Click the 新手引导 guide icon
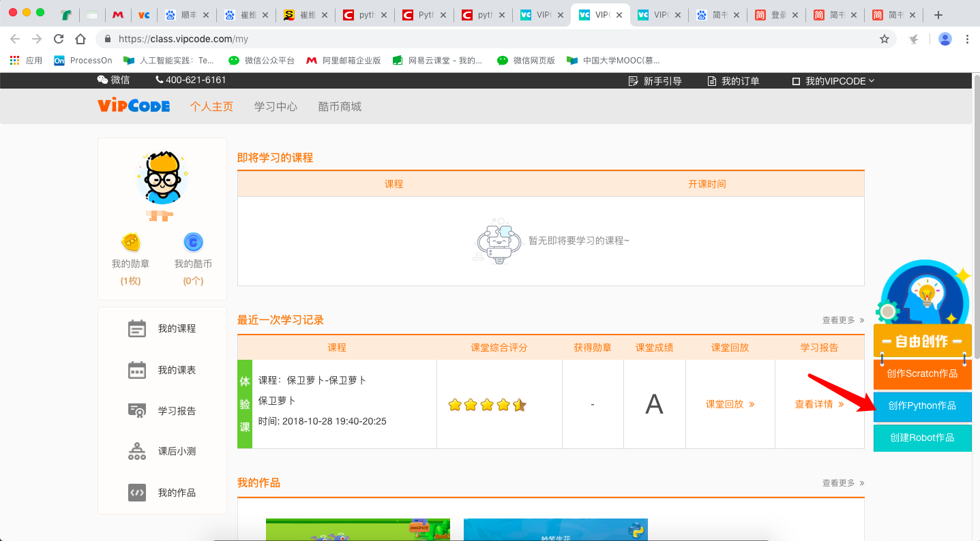 633,81
